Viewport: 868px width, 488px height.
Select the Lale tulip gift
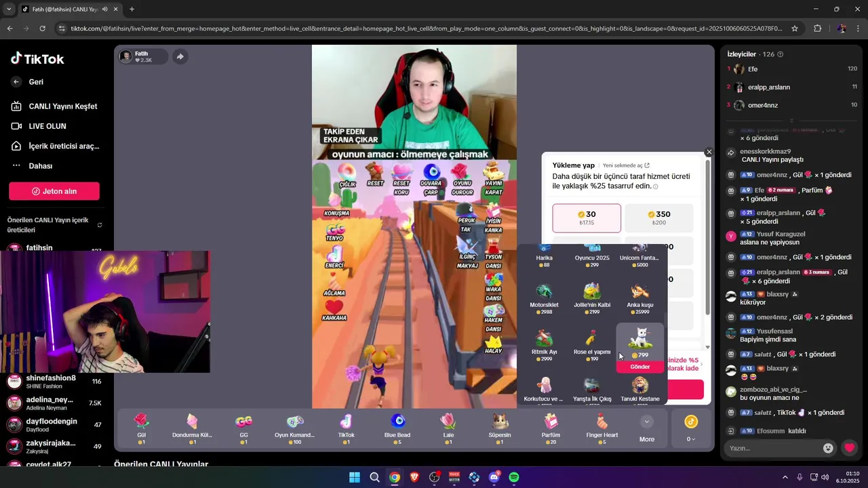click(x=448, y=429)
